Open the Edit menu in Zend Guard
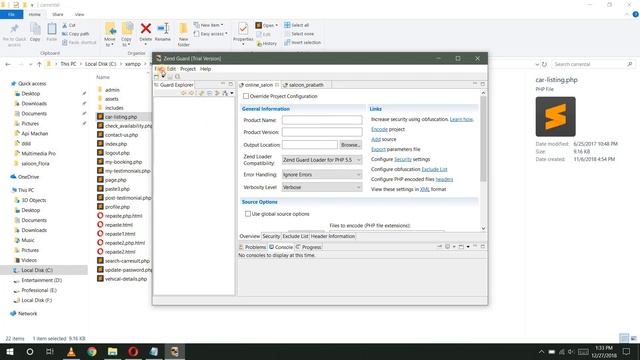The height and width of the screenshot is (360, 640). (x=171, y=69)
